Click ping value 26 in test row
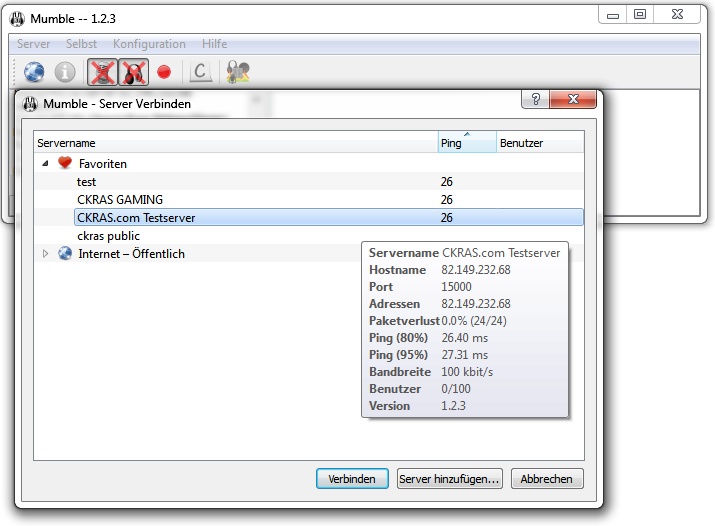The width and height of the screenshot is (715, 526). [446, 181]
